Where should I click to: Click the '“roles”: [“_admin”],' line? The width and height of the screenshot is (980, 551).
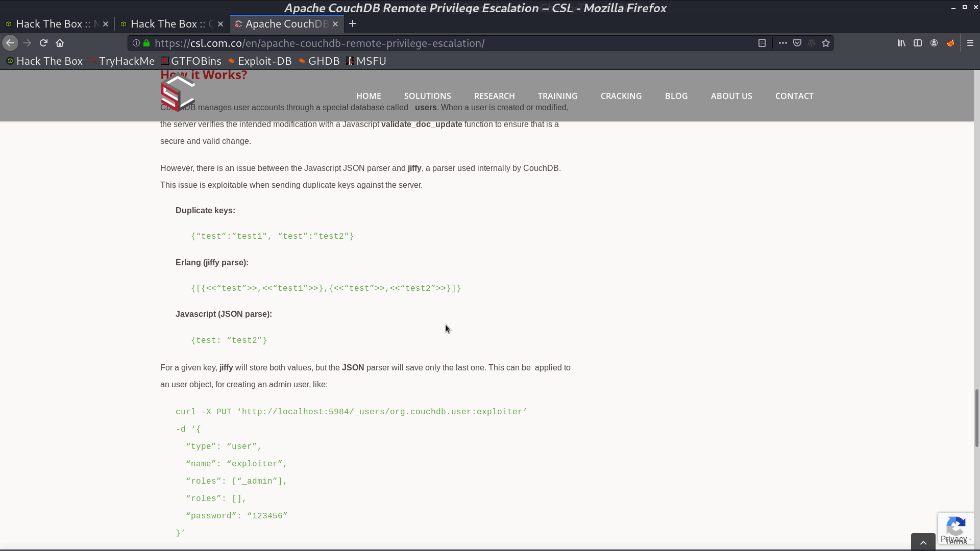237,481
